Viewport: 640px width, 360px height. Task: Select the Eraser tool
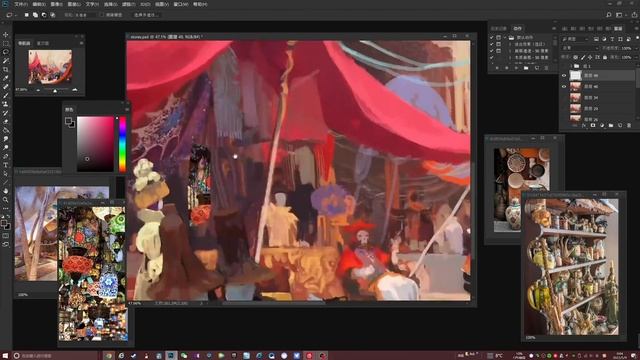tap(6, 122)
